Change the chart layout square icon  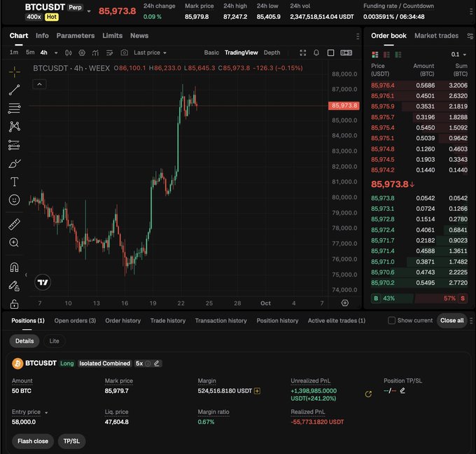(330, 53)
